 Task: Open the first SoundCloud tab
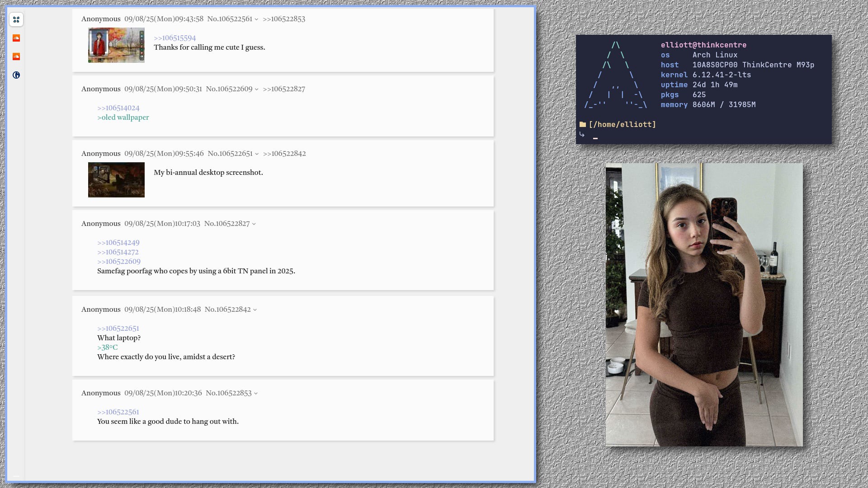[x=16, y=38]
